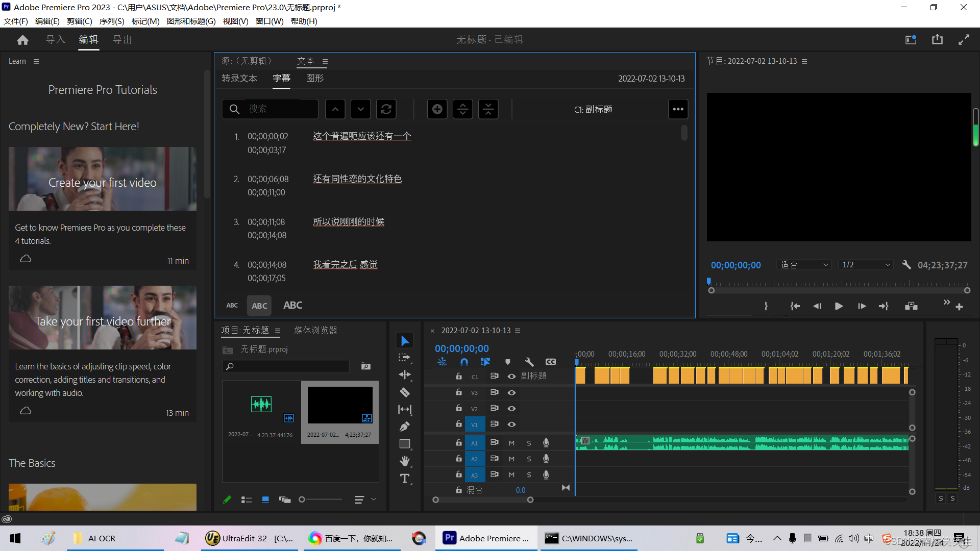980x551 pixels.
Task: Open Create your first video tutorial
Action: [x=103, y=179]
